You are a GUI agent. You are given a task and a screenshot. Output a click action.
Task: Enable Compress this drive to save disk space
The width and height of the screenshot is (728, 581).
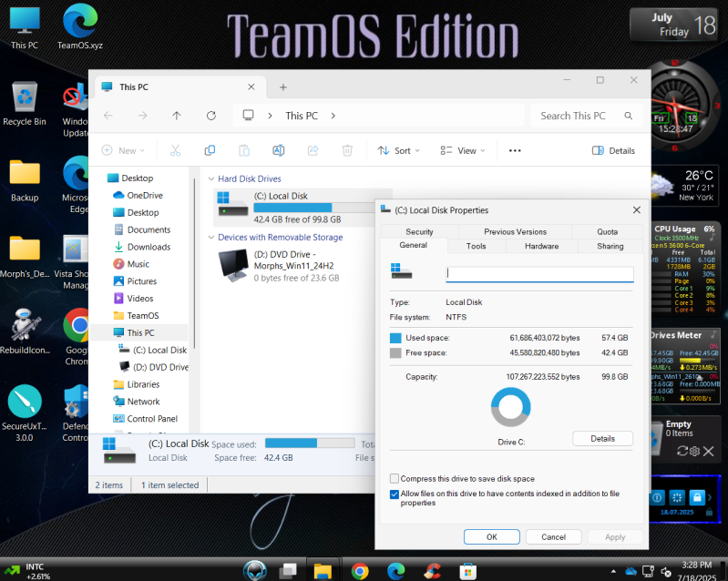395,478
